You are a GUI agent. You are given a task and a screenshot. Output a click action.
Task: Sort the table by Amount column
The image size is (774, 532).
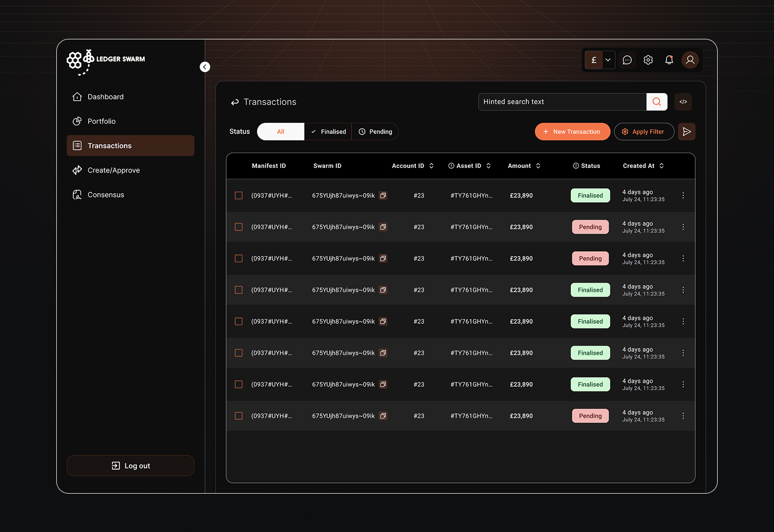tap(538, 166)
